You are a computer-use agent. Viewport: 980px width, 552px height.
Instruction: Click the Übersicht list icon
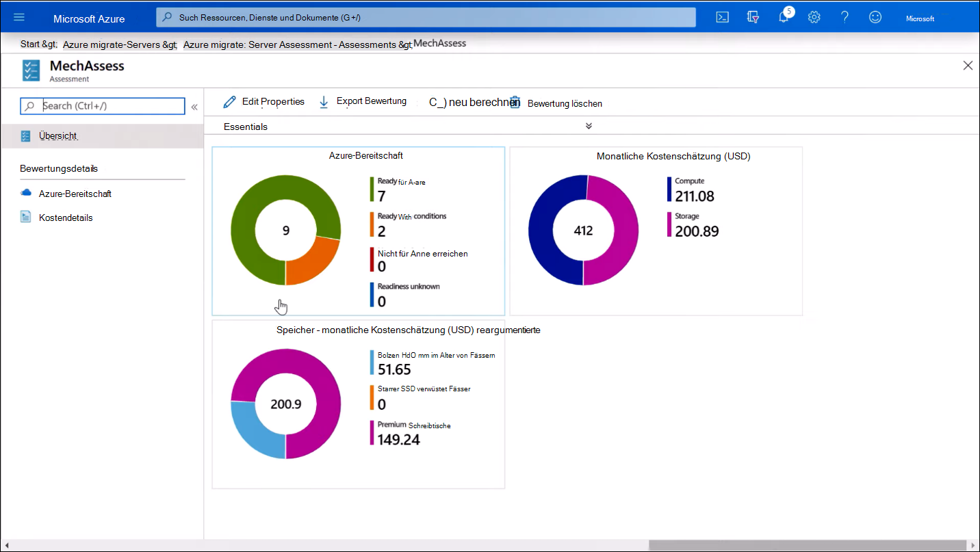click(x=26, y=136)
